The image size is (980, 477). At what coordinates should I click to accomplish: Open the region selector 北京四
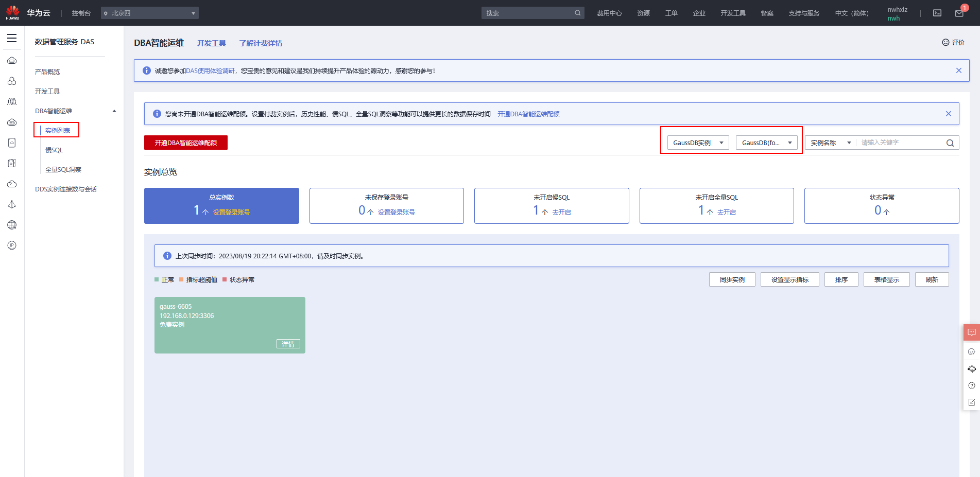tap(150, 13)
